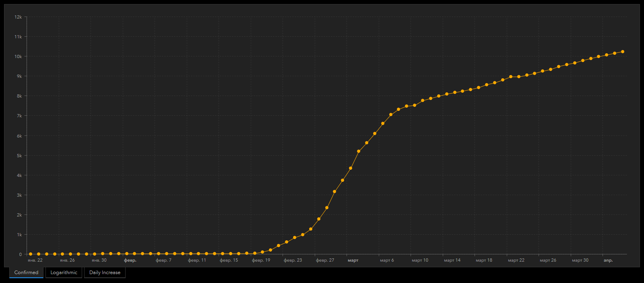Click the 'март 30' date label
The height and width of the screenshot is (283, 644).
pos(580,260)
